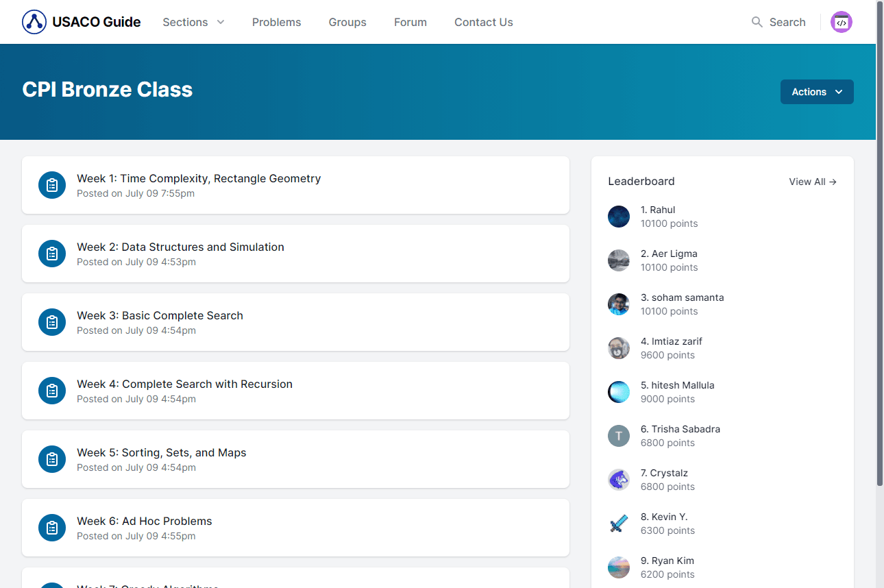884x588 pixels.
Task: Click Trisha Sabadra's T avatar
Action: pyautogui.click(x=618, y=436)
